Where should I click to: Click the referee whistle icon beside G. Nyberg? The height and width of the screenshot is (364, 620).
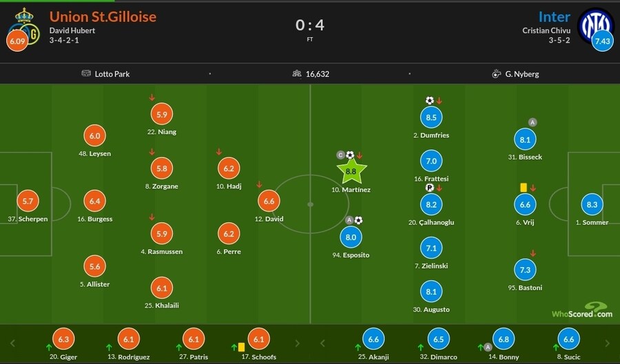pyautogui.click(x=496, y=74)
